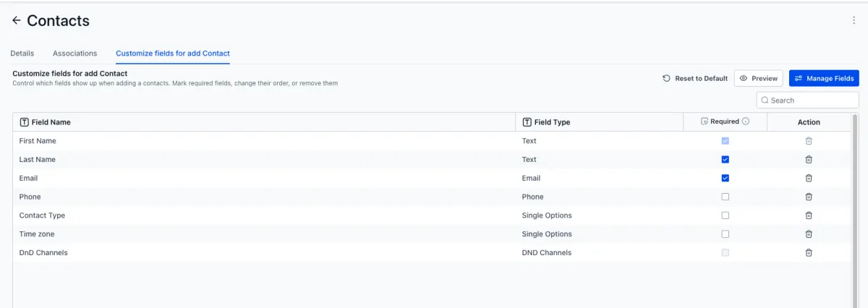
Task: Click trash icon for Email field
Action: click(809, 178)
